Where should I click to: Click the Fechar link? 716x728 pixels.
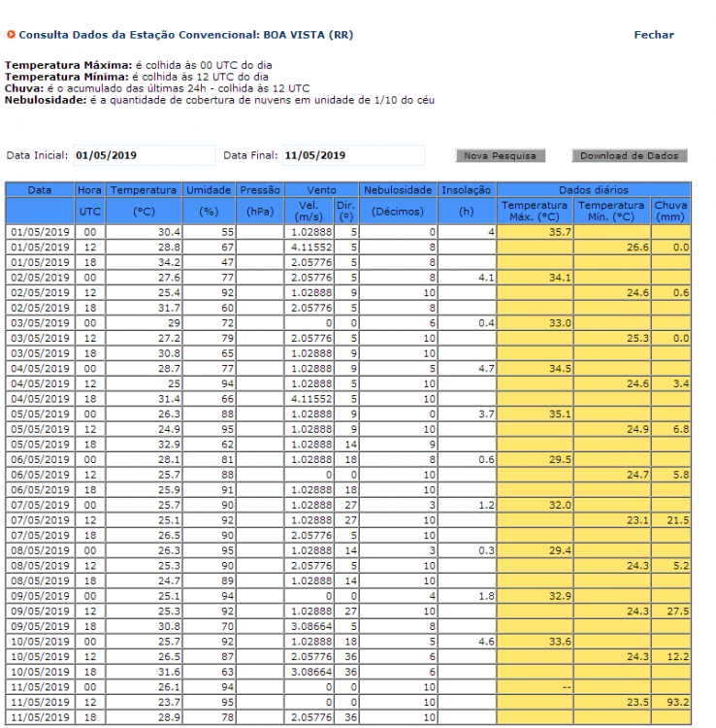pos(653,35)
